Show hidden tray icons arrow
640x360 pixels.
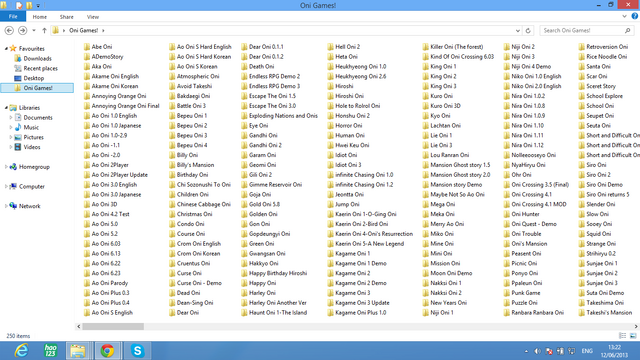526,351
